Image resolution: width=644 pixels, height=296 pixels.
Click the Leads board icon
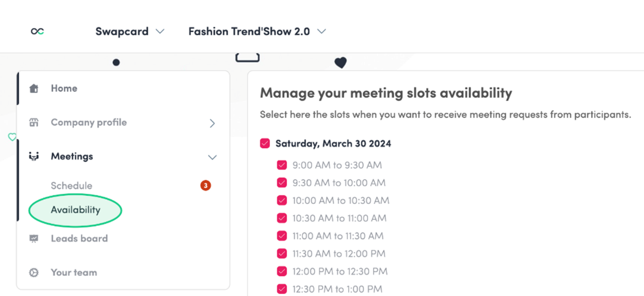pyautogui.click(x=34, y=239)
